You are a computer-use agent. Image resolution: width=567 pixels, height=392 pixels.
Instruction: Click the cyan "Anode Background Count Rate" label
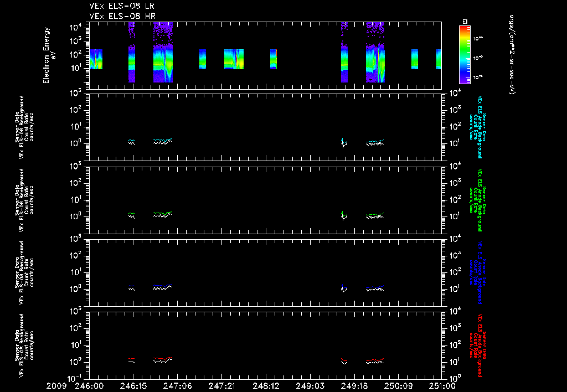click(478, 127)
